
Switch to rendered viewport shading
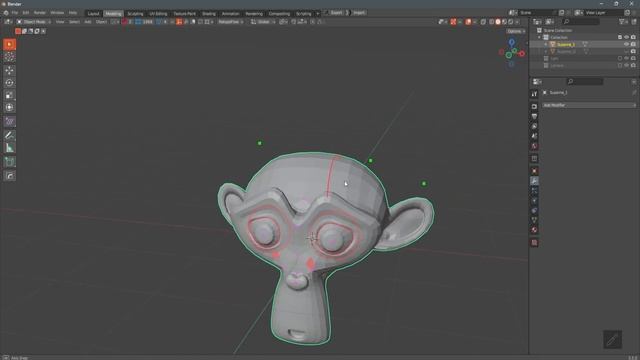(x=510, y=22)
